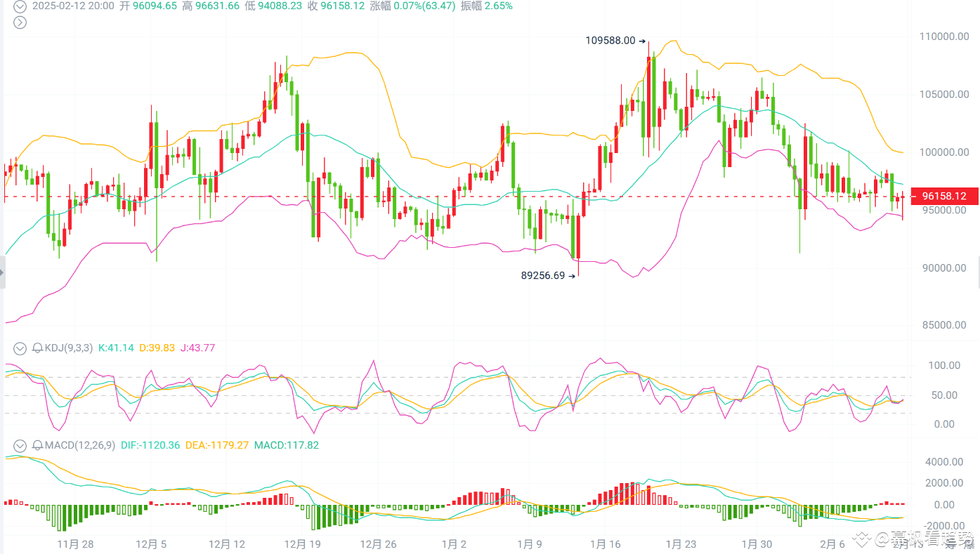The height and width of the screenshot is (554, 980).
Task: Toggle the KDJ panel collapse chevron
Action: 19,348
